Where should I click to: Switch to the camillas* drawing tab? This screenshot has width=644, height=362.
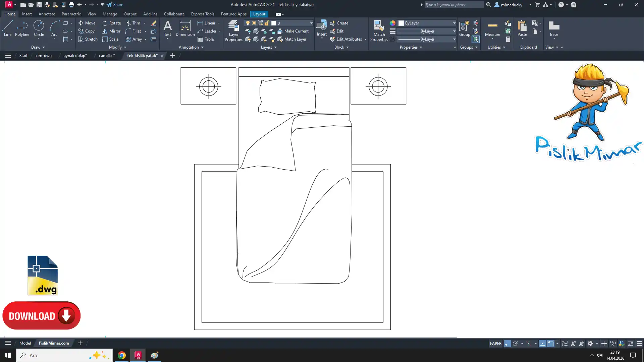pyautogui.click(x=107, y=56)
